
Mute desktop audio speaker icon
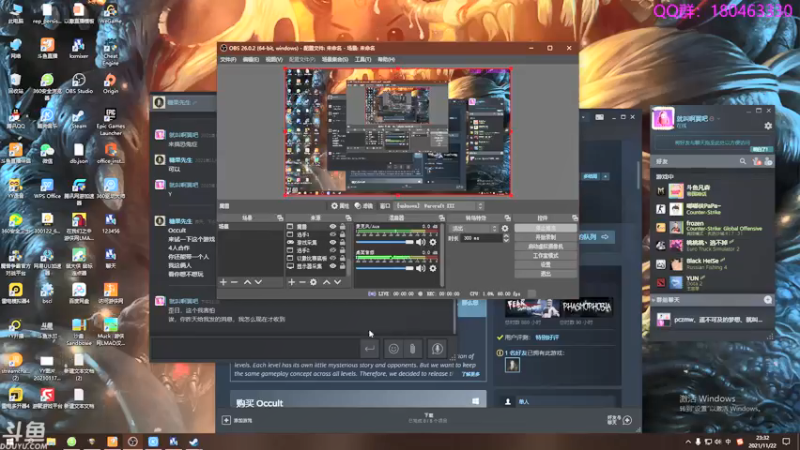(x=421, y=268)
